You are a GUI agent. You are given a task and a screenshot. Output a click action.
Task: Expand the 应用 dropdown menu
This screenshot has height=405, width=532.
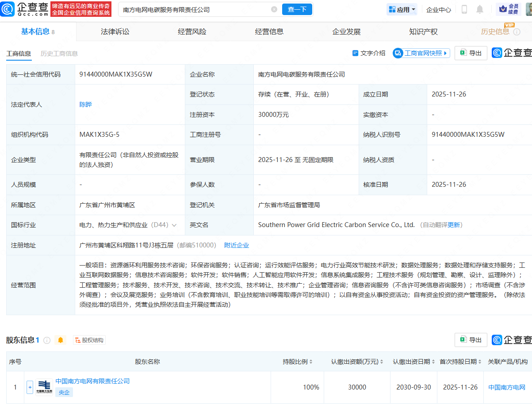[402, 9]
